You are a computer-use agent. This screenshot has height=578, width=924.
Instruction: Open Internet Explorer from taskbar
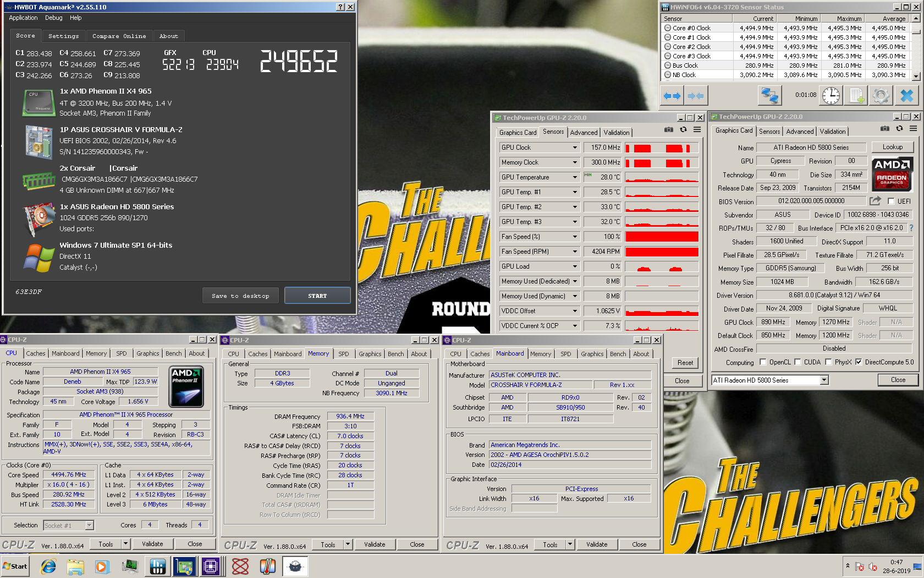(48, 566)
